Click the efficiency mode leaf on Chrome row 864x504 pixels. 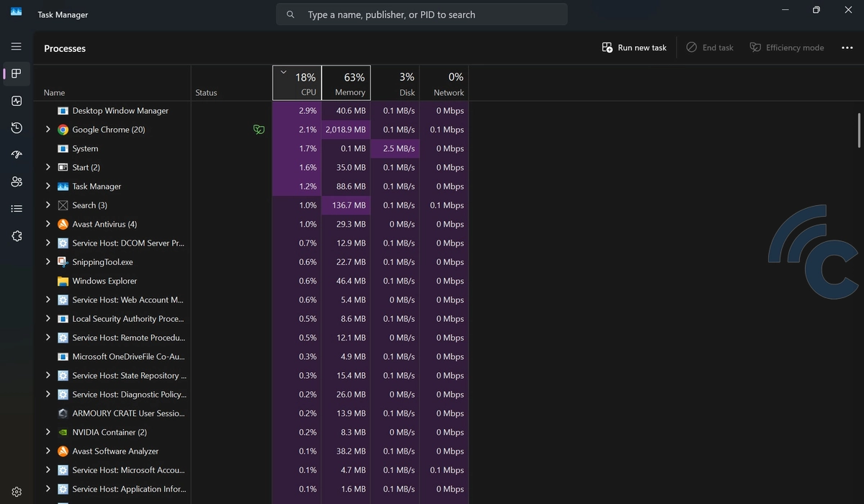point(258,130)
